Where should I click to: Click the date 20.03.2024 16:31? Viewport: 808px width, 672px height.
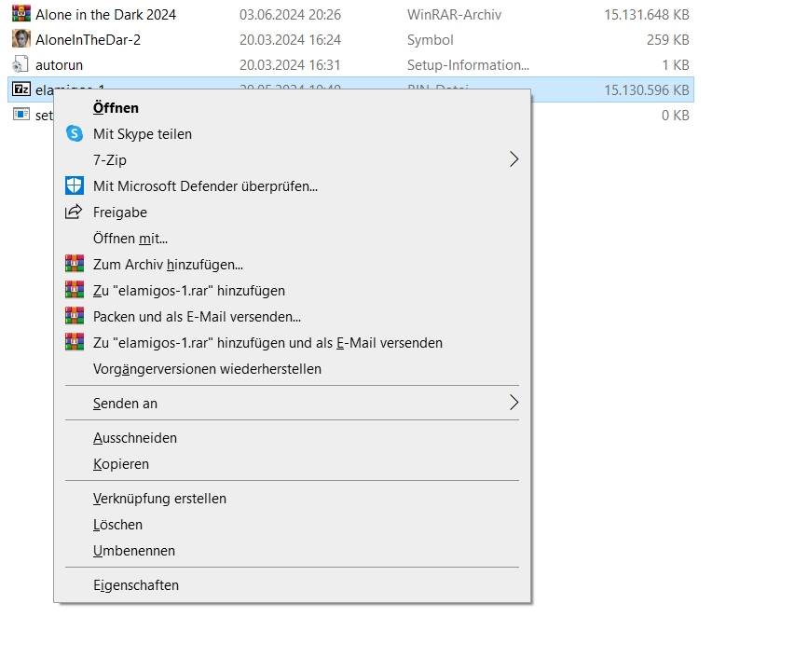click(x=290, y=65)
